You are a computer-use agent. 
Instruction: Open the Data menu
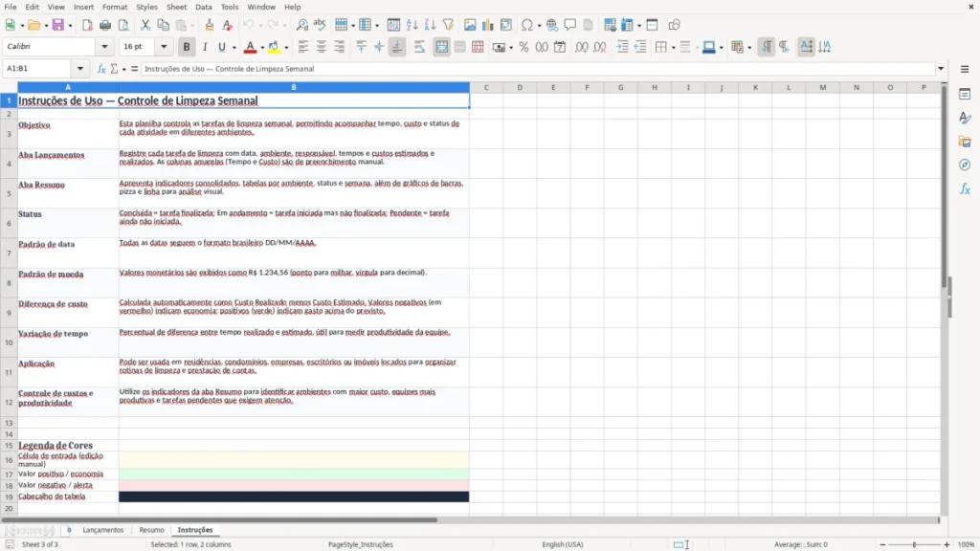[x=203, y=7]
